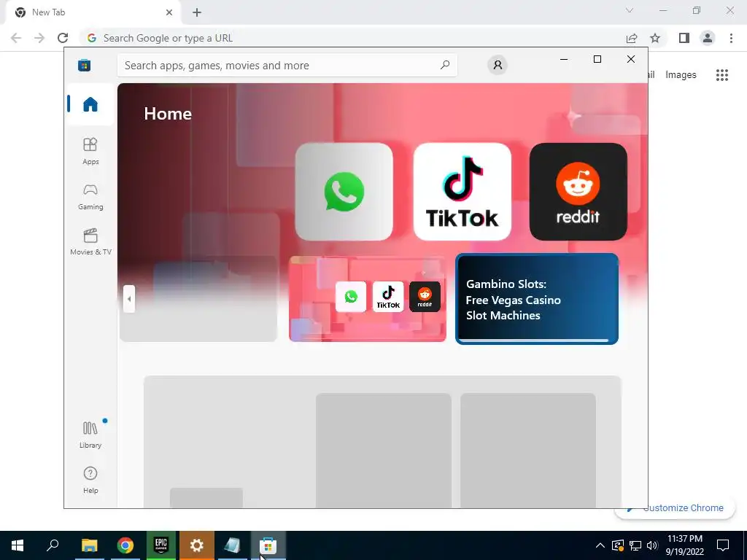Viewport: 747px width, 560px height.
Task: Open Chrome three-dot menu
Action: click(731, 38)
